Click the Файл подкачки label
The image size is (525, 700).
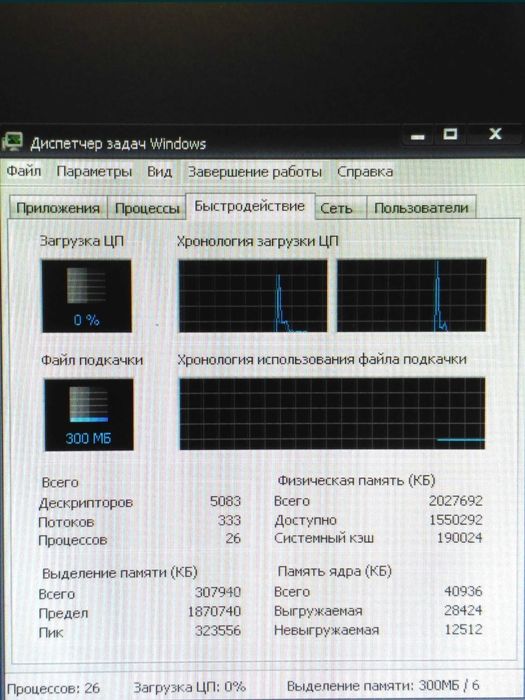pos(92,360)
